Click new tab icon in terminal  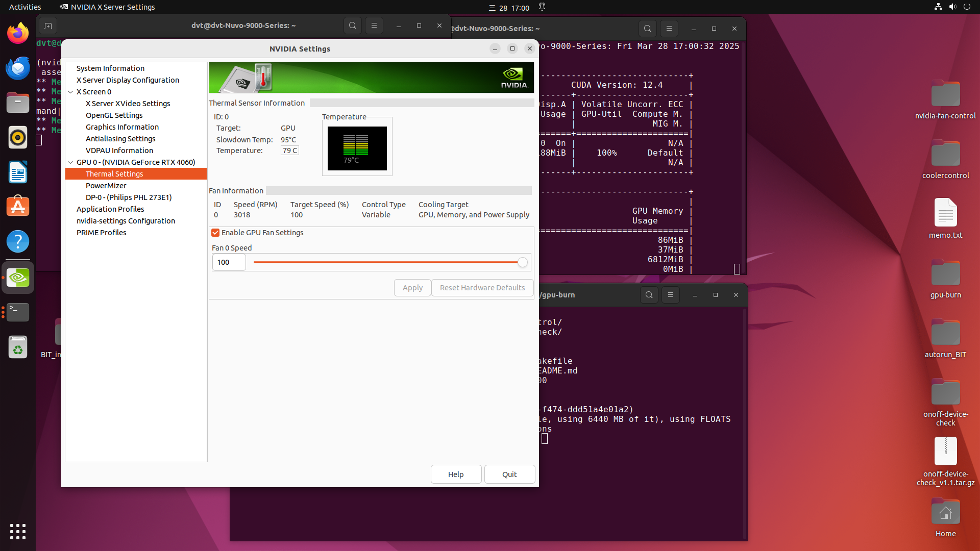pyautogui.click(x=48, y=26)
